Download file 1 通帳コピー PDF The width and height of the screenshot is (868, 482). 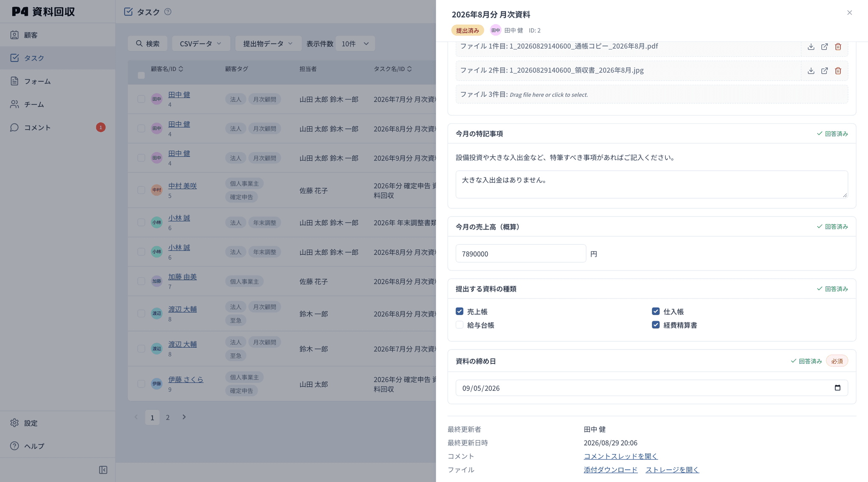(811, 47)
